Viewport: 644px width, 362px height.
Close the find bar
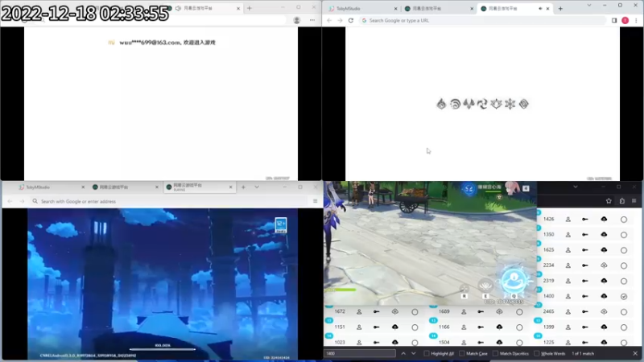pyautogui.click(x=635, y=353)
